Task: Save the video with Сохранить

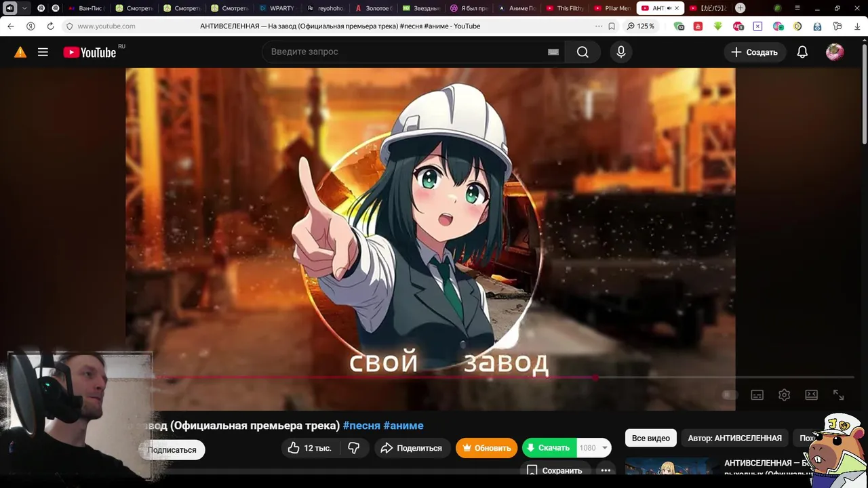Action: pyautogui.click(x=555, y=470)
